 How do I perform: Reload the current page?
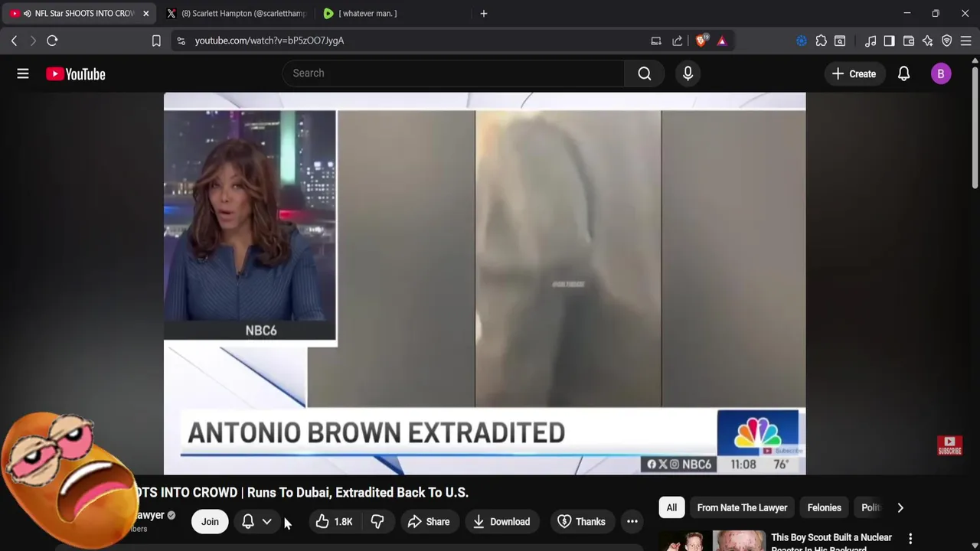click(52, 41)
